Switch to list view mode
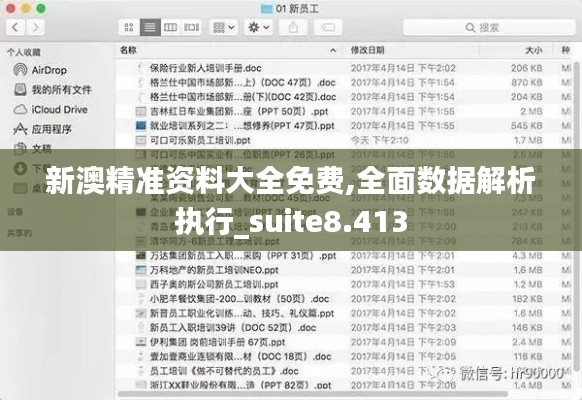 (x=150, y=27)
